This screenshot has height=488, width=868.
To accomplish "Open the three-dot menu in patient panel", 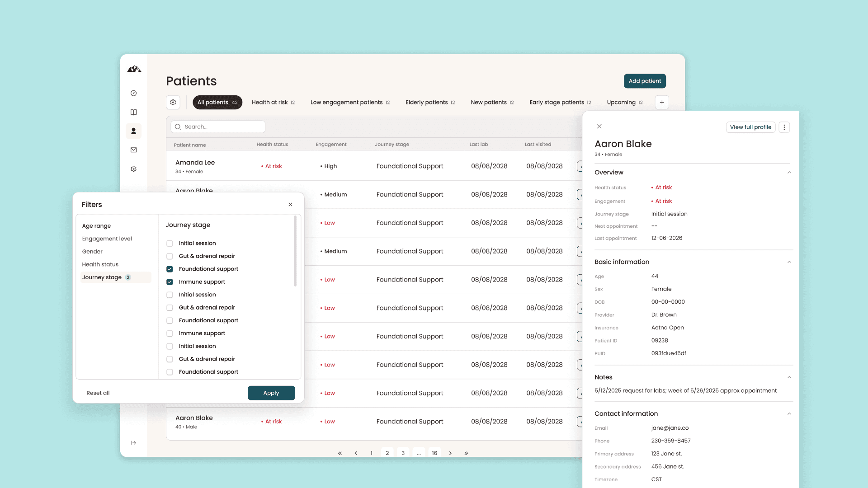I will 784,127.
